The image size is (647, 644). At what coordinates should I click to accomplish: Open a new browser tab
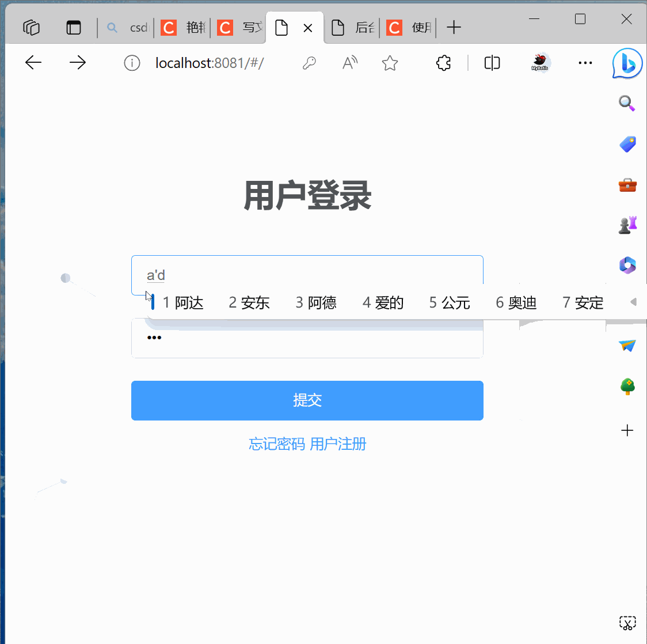tap(454, 28)
